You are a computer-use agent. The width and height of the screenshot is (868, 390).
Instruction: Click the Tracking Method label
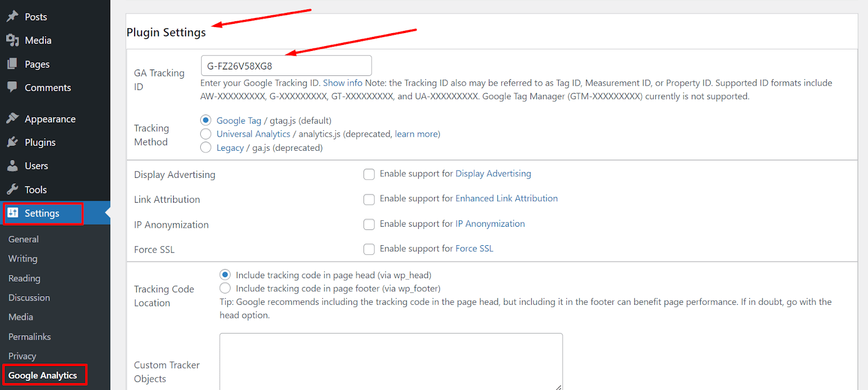[x=151, y=135]
